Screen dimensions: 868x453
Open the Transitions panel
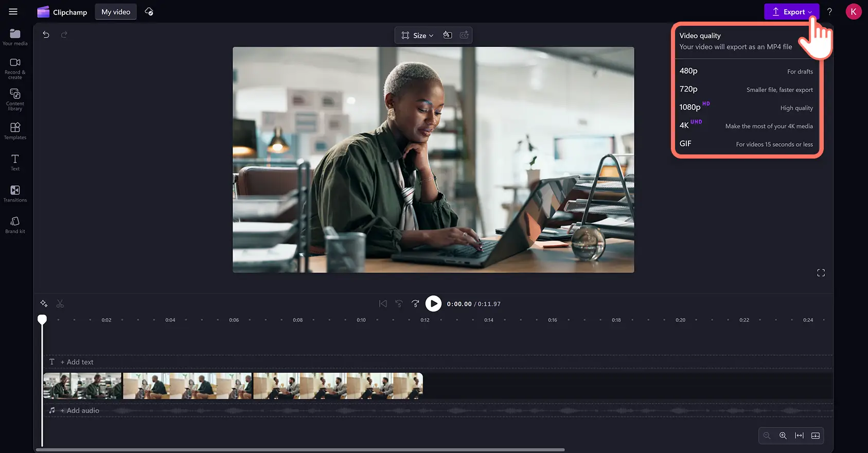point(15,194)
